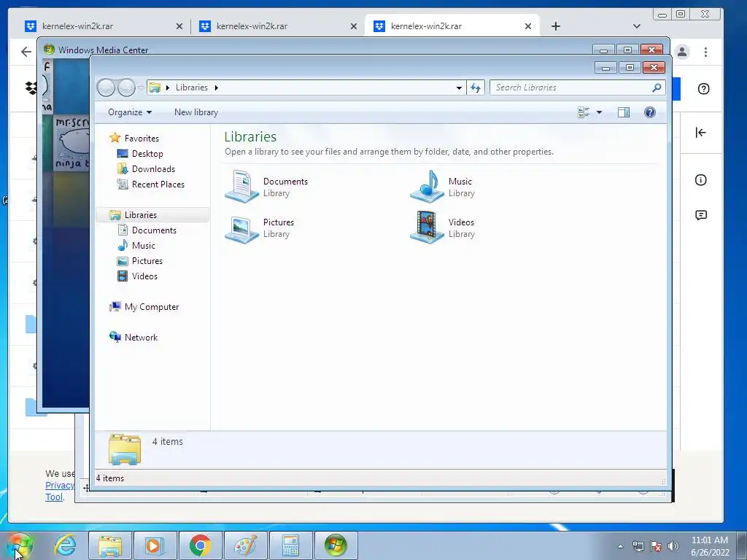Open Paint from the taskbar

[x=245, y=545]
